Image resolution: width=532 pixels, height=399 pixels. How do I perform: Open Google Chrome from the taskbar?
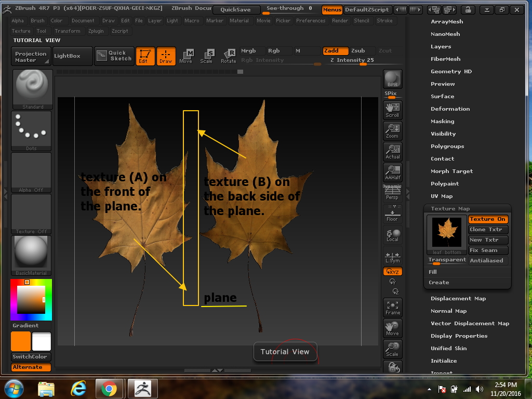click(109, 389)
